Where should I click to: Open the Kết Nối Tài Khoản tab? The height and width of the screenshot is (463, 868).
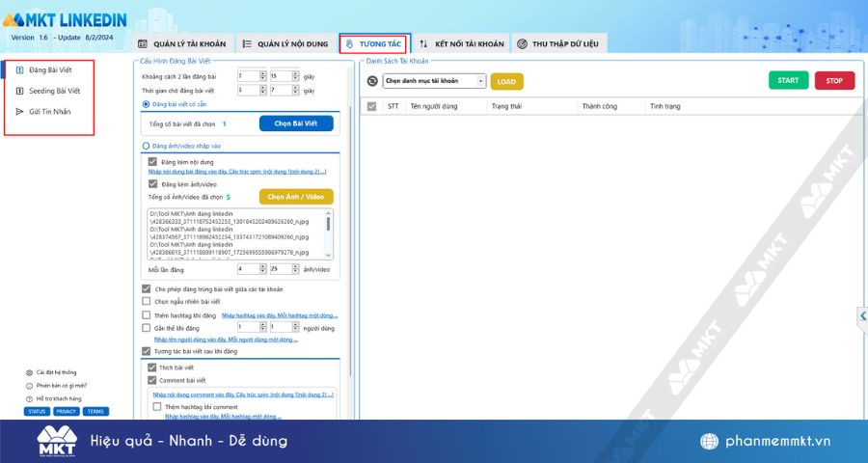tap(462, 43)
